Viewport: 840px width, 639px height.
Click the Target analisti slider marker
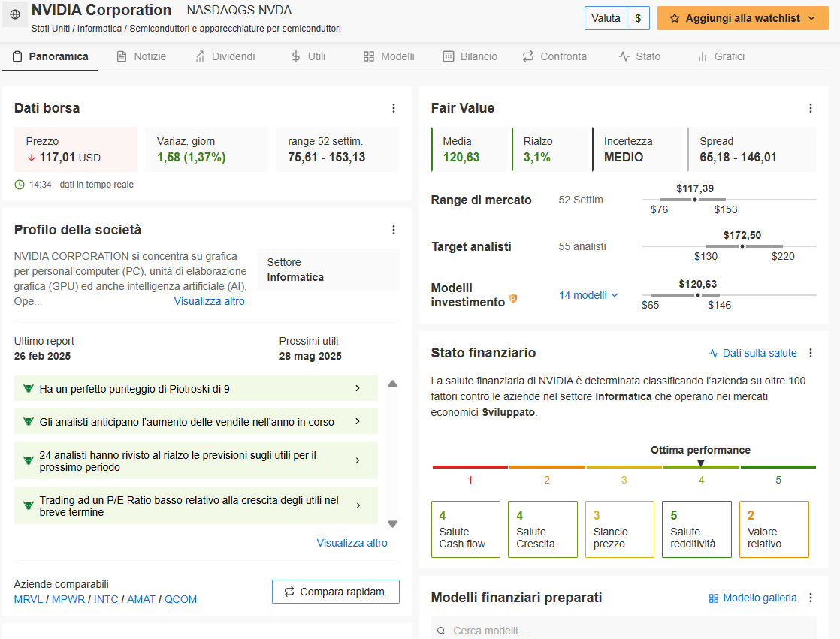click(x=742, y=246)
